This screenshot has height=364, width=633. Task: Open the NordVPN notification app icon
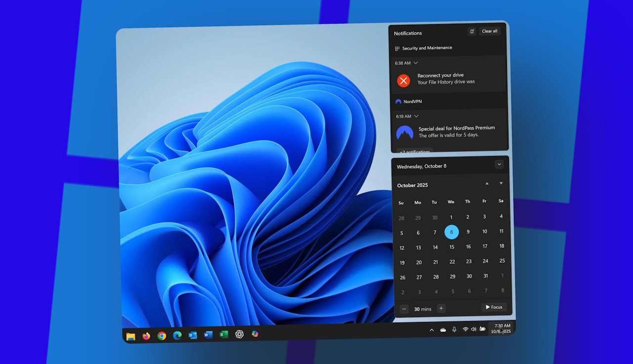(x=399, y=101)
